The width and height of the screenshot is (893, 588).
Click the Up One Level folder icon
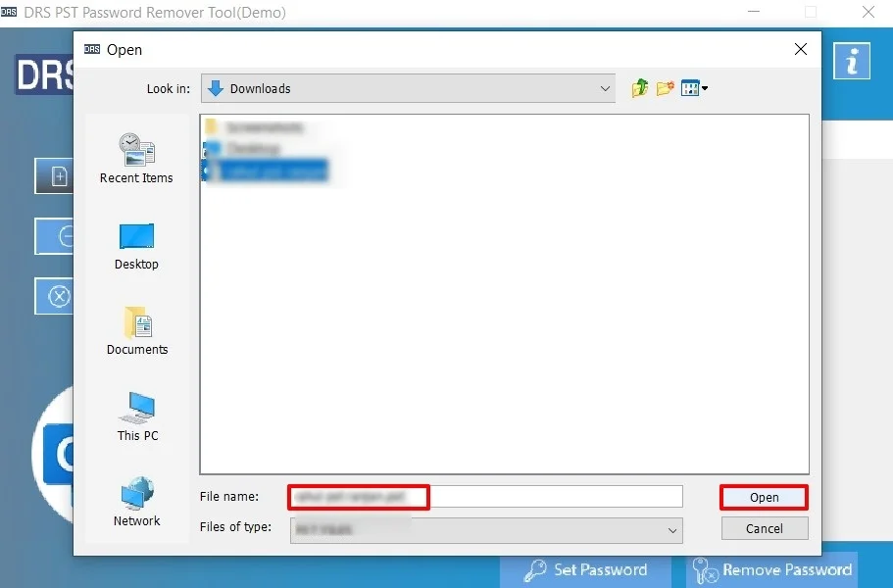tap(639, 87)
